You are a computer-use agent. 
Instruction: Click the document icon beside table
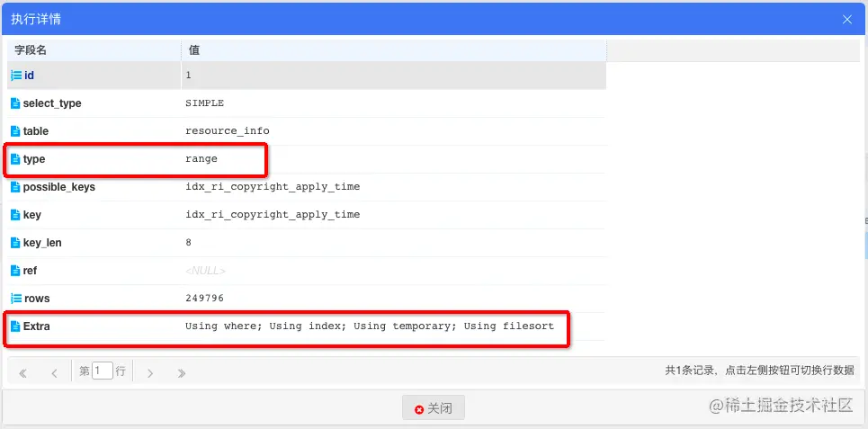point(15,131)
